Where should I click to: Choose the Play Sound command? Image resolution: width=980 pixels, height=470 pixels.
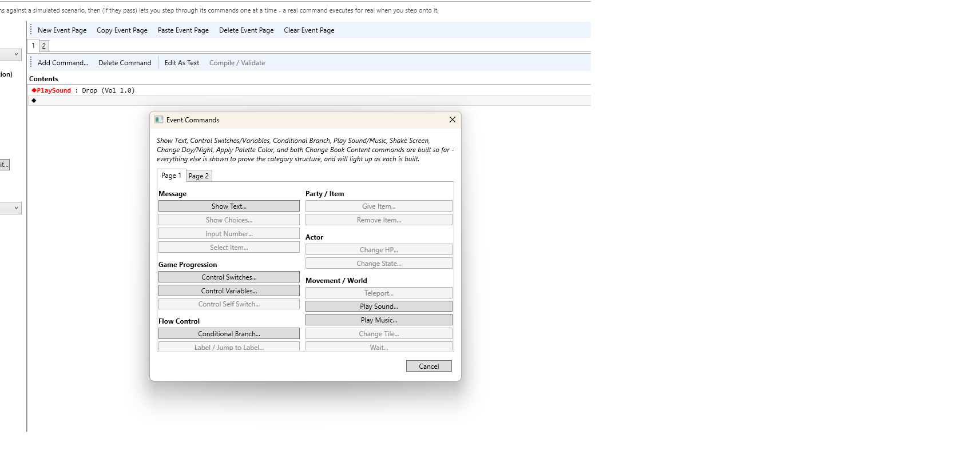coord(379,306)
